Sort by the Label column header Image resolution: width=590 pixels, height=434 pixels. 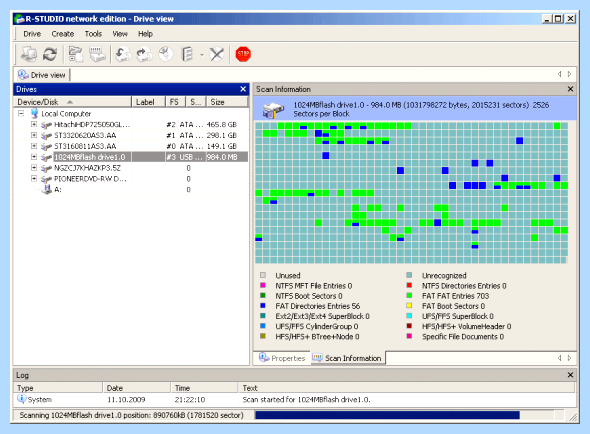point(148,102)
